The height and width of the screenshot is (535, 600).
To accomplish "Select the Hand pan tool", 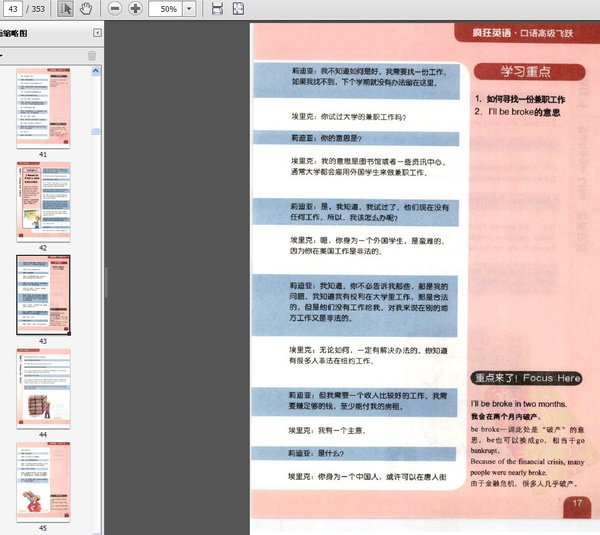I will [x=86, y=8].
